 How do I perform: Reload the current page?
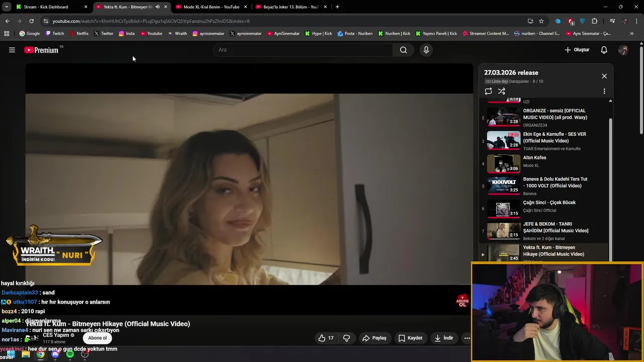tap(31, 21)
